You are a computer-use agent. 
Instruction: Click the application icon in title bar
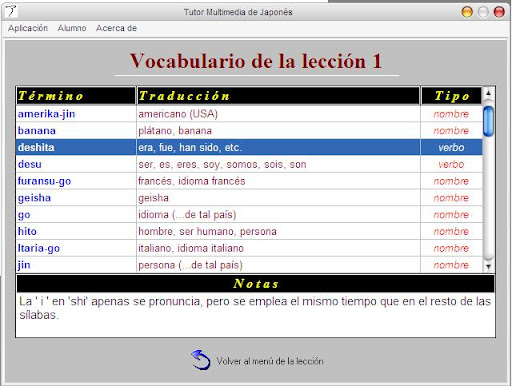pos(11,11)
